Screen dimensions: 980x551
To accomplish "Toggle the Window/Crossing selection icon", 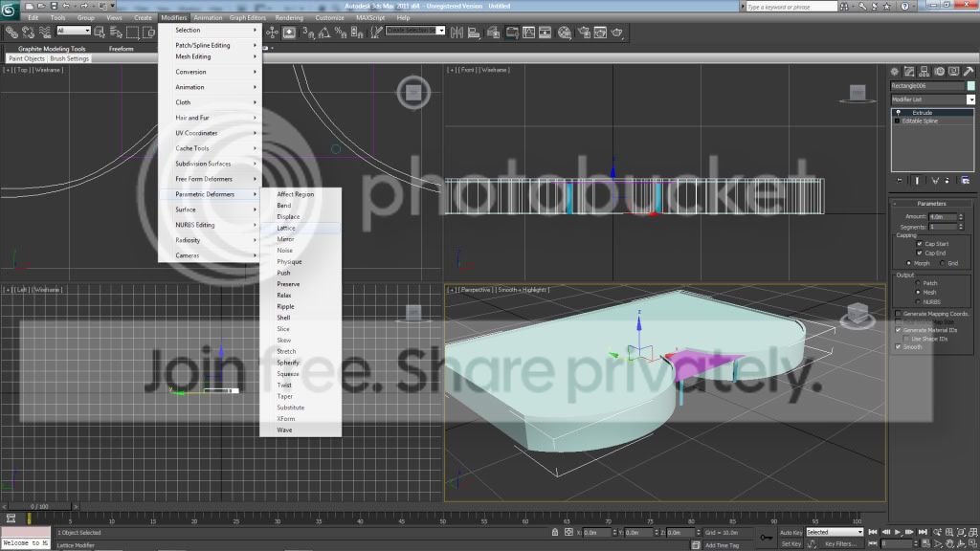I will [x=148, y=33].
